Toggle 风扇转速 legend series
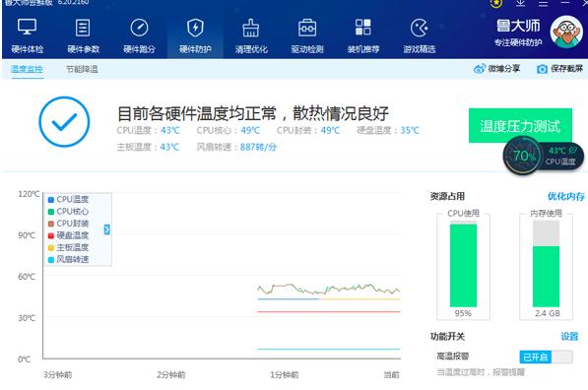The height and width of the screenshot is (390, 588). tap(68, 259)
